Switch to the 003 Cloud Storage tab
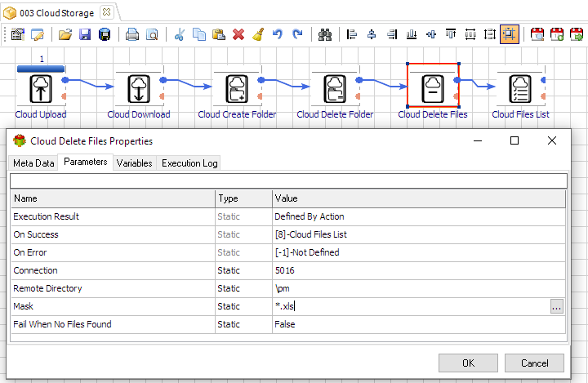This screenshot has height=383, width=588. coord(56,13)
